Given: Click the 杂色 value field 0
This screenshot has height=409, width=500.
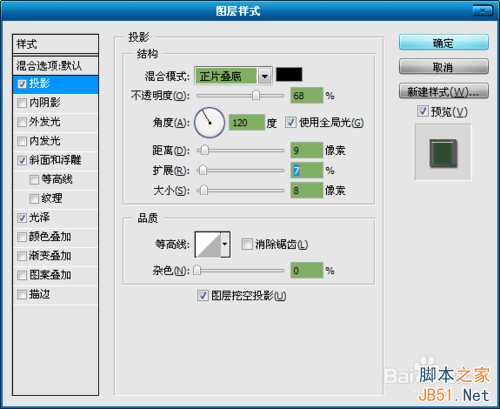Looking at the screenshot, I should (x=307, y=270).
